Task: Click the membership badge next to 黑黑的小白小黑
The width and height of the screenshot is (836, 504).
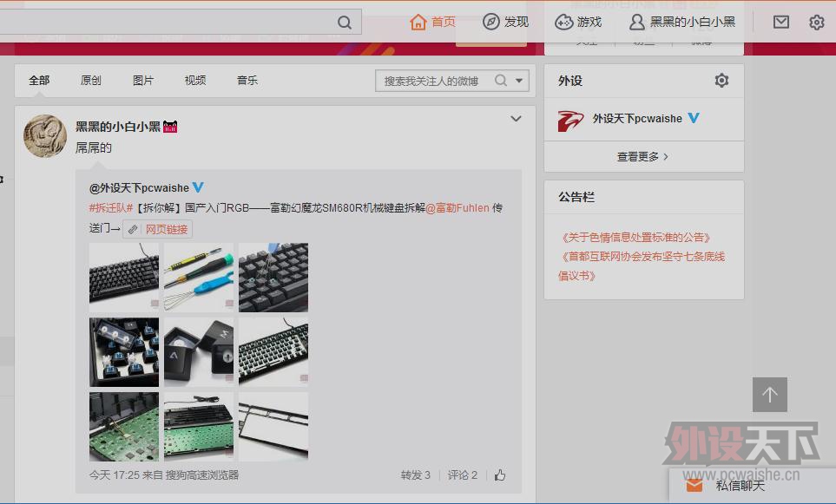Action: 170,127
